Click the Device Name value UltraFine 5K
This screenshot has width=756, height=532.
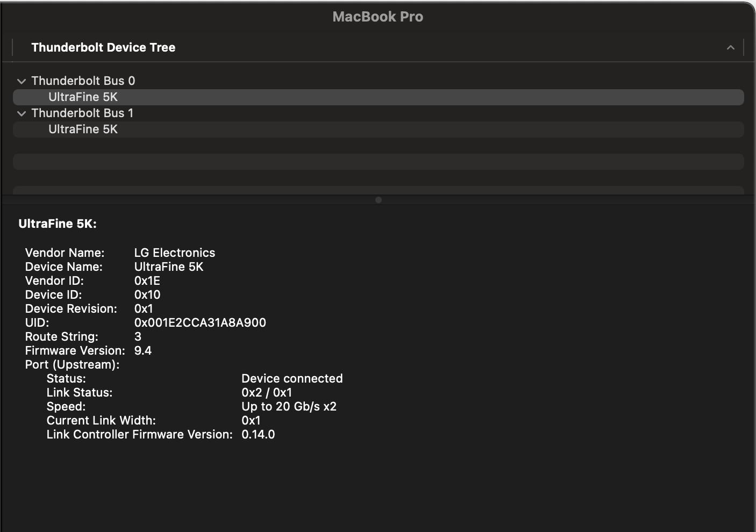click(x=169, y=267)
